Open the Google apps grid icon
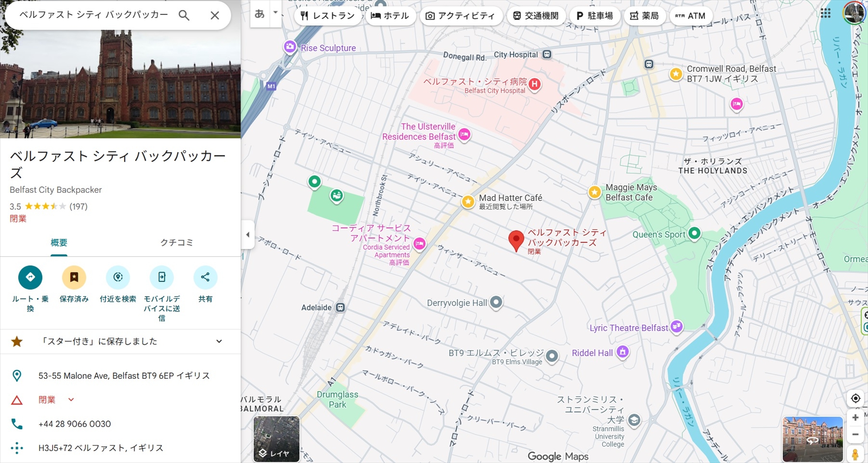868x463 pixels. point(826,14)
